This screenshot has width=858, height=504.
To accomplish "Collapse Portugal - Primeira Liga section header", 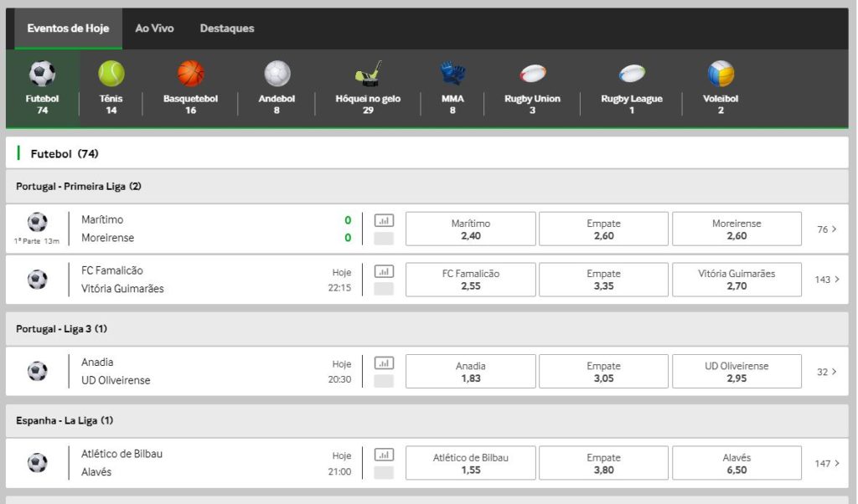I will pos(426,187).
